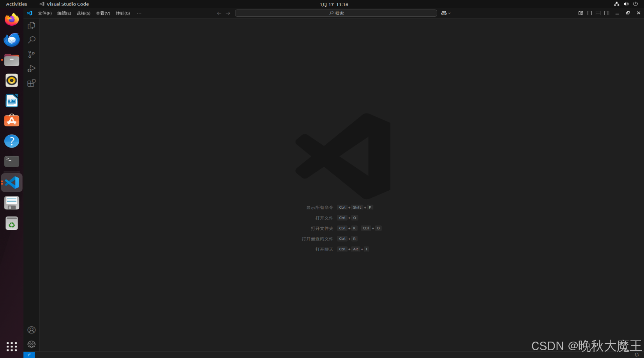
Task: Click the remote window indicator in status bar
Action: (29, 355)
